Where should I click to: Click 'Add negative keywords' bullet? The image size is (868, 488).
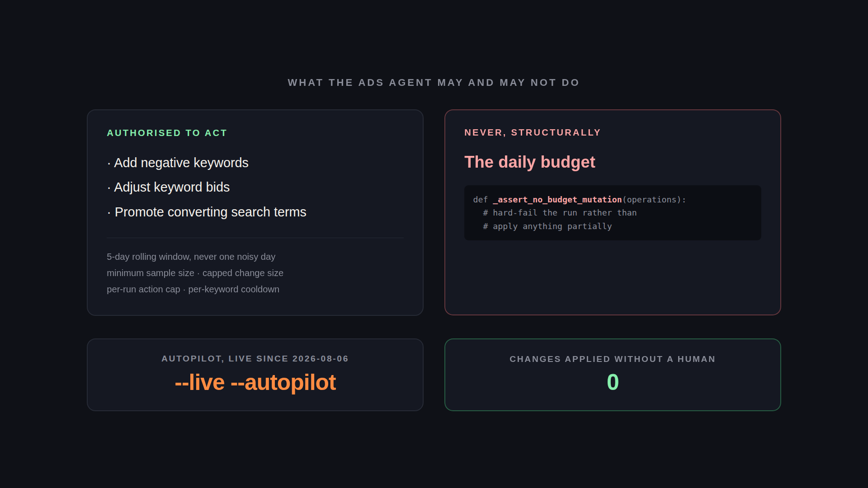coord(178,163)
